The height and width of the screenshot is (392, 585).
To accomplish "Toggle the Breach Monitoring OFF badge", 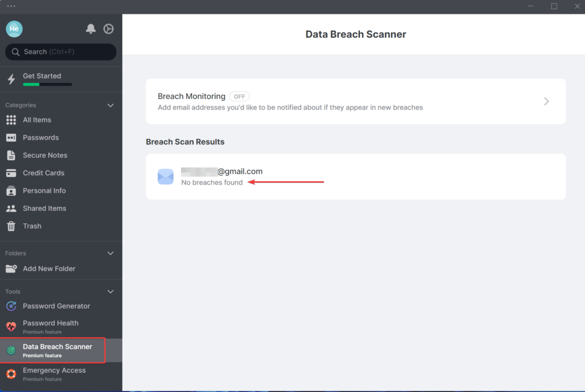I will point(239,97).
